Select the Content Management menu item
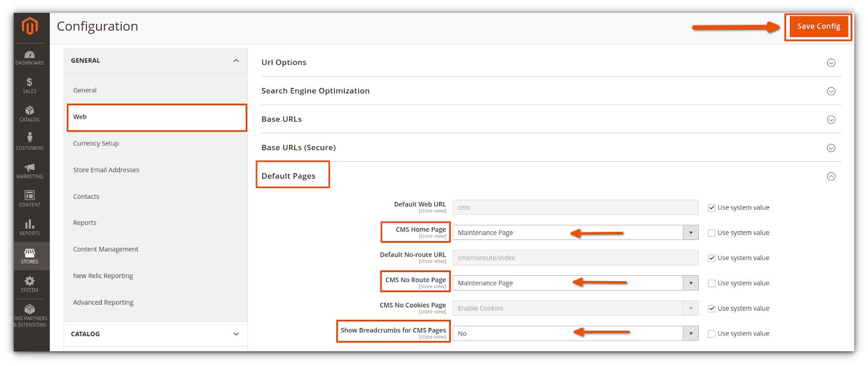868x366 pixels. click(x=106, y=249)
